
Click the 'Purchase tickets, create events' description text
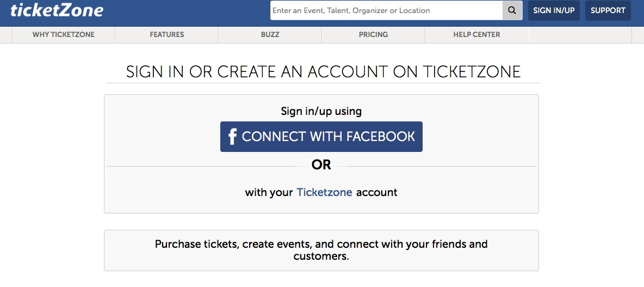(x=321, y=250)
